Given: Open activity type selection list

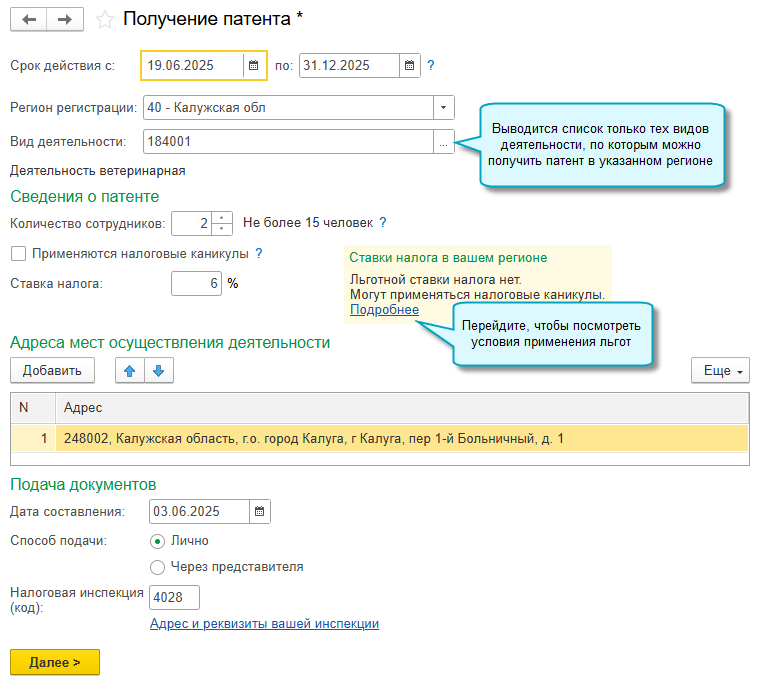Looking at the screenshot, I should click(443, 142).
